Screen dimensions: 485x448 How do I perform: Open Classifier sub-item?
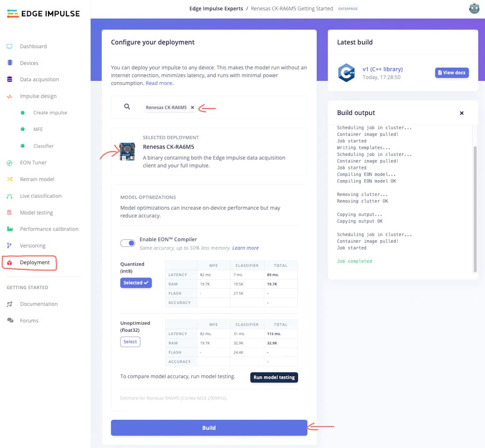point(43,146)
